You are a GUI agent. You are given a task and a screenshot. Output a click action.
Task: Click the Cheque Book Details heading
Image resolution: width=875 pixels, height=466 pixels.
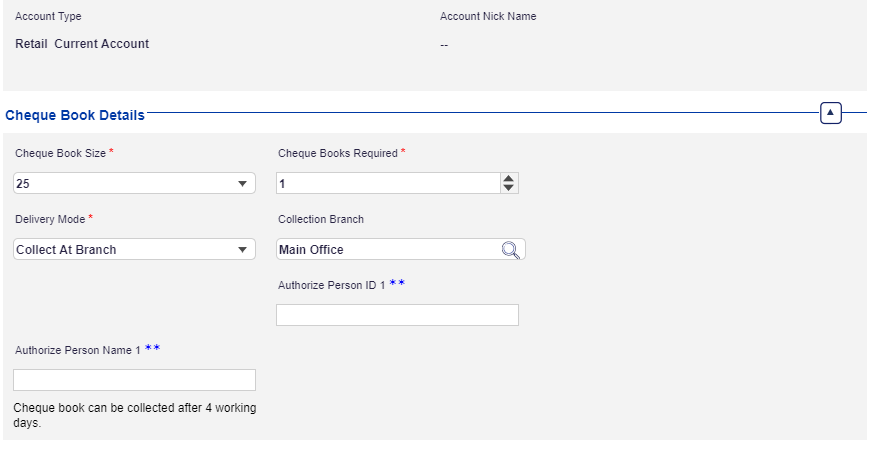[x=75, y=116]
